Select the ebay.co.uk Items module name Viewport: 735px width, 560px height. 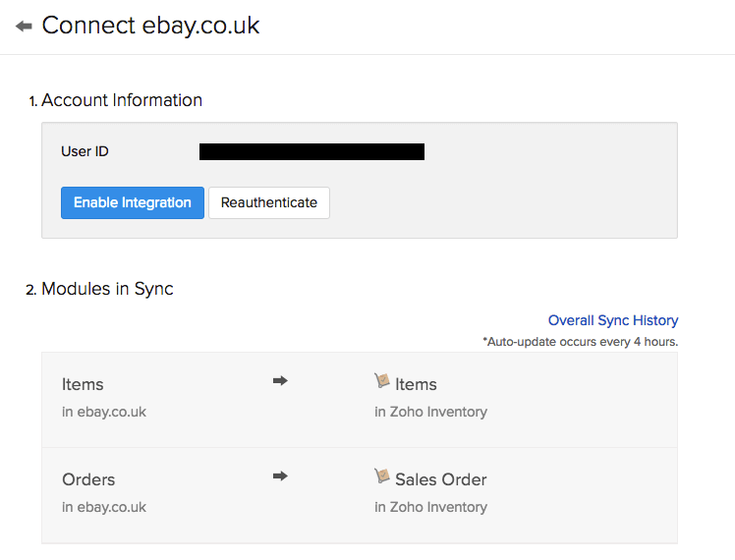[x=83, y=384]
